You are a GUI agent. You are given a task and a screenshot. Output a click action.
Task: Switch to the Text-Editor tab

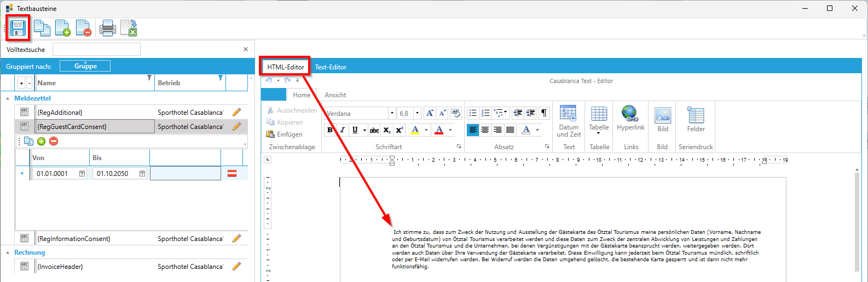331,67
